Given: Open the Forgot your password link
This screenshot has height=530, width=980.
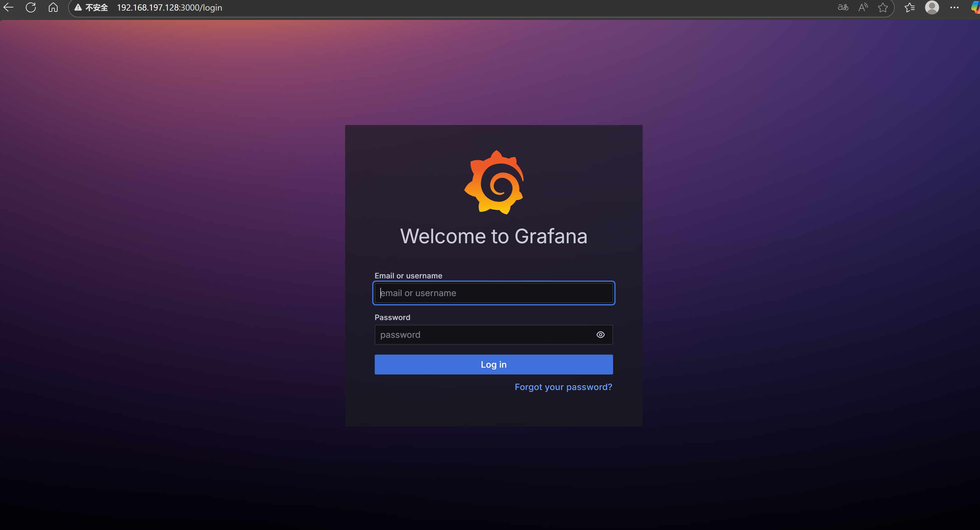Looking at the screenshot, I should click(563, 387).
